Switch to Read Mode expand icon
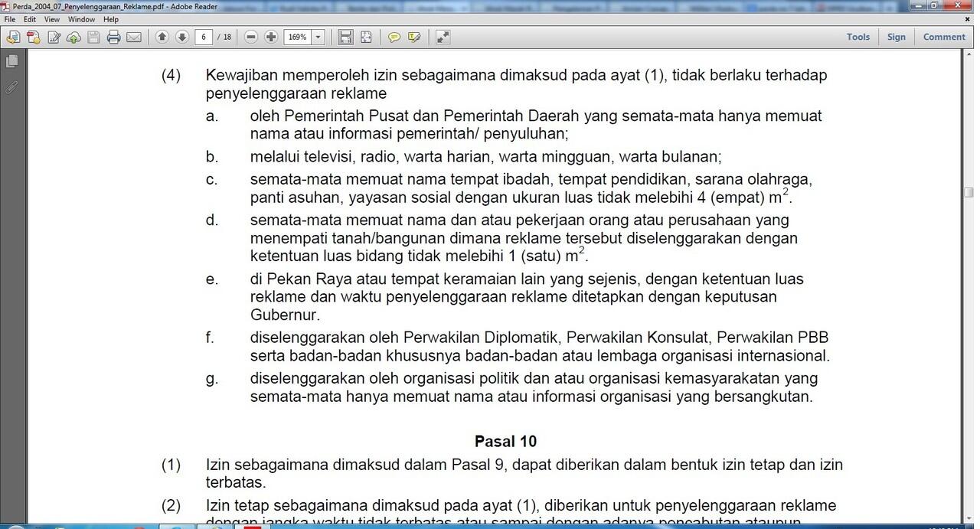The width and height of the screenshot is (980, 529). tap(443, 37)
